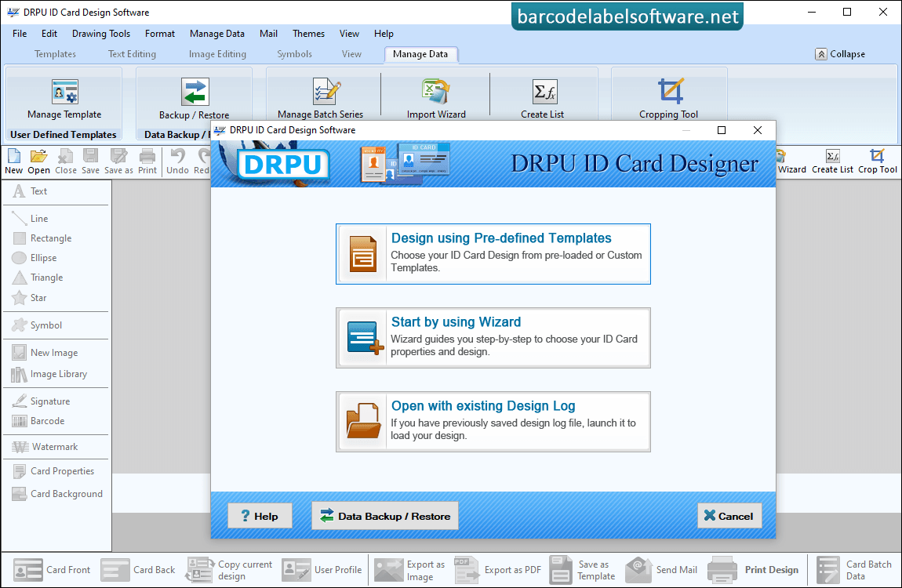Switch to Card Front view
This screenshot has width=902, height=588.
[x=52, y=570]
